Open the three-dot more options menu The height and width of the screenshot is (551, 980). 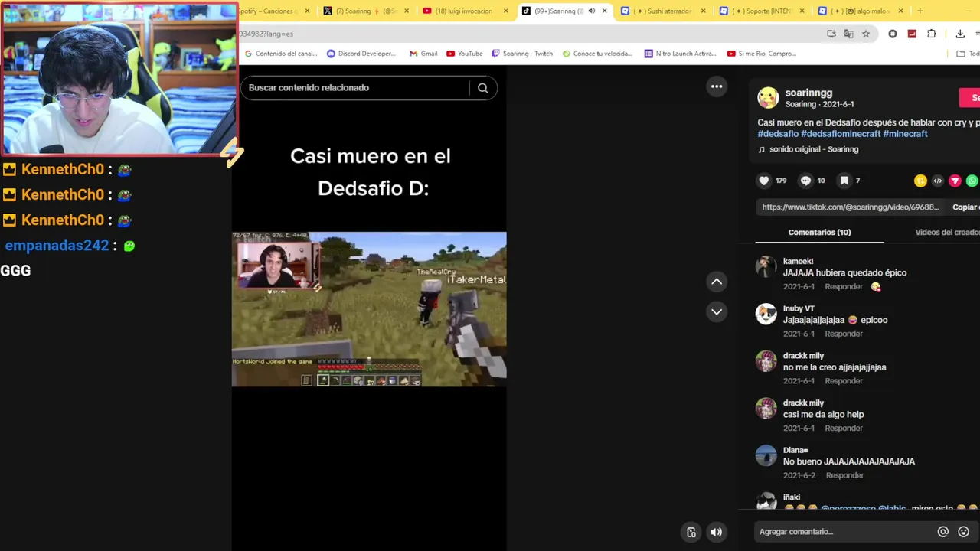pyautogui.click(x=717, y=86)
